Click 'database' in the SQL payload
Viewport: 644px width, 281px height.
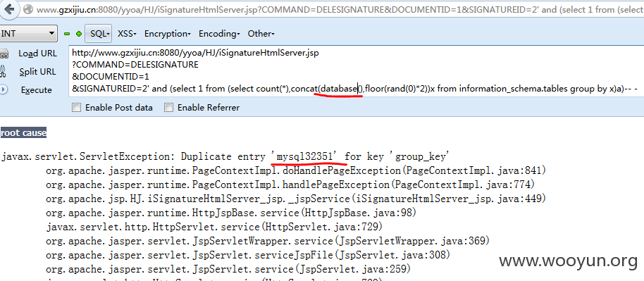[x=339, y=88]
